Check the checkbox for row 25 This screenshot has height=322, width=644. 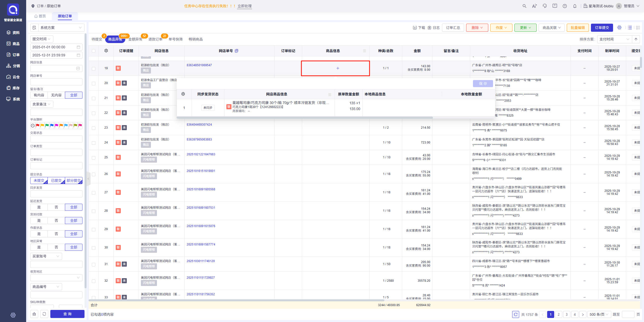pos(94,158)
